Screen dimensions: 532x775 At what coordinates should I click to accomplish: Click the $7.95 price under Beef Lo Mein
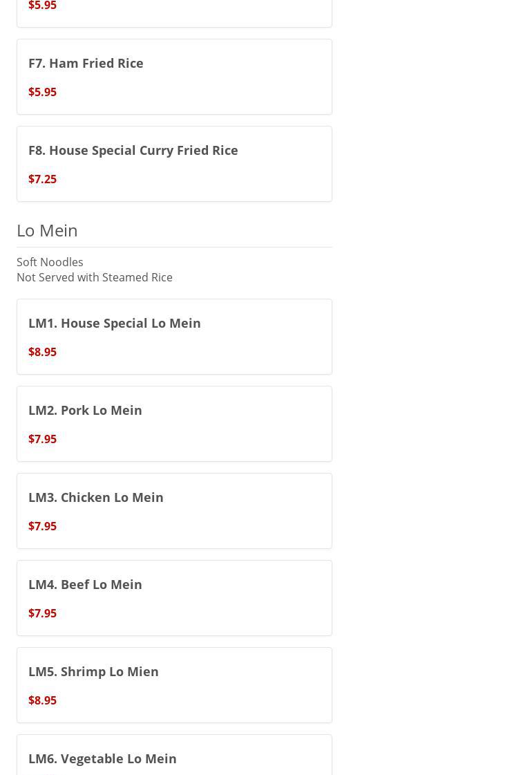point(42,613)
